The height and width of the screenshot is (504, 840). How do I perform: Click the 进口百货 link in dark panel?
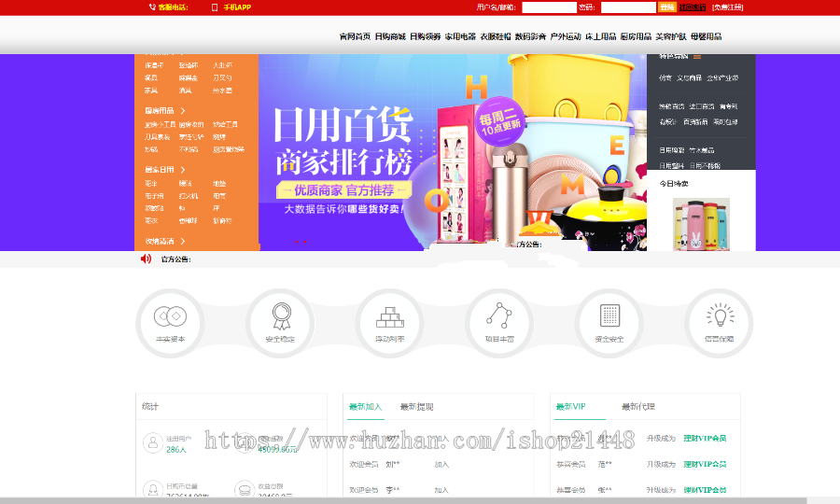[702, 106]
